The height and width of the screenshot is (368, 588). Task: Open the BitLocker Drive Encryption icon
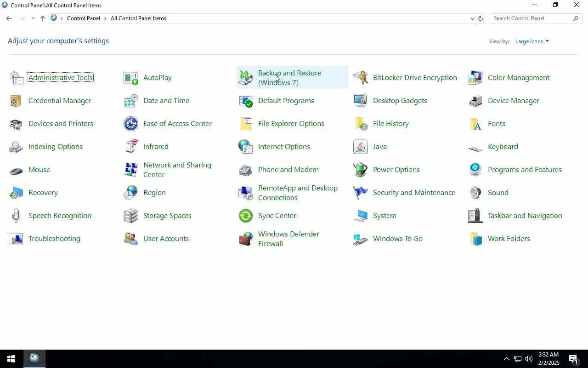pyautogui.click(x=361, y=78)
